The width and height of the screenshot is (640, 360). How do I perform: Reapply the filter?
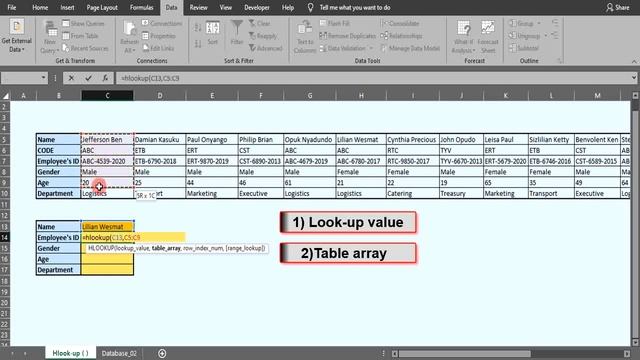pos(263,36)
